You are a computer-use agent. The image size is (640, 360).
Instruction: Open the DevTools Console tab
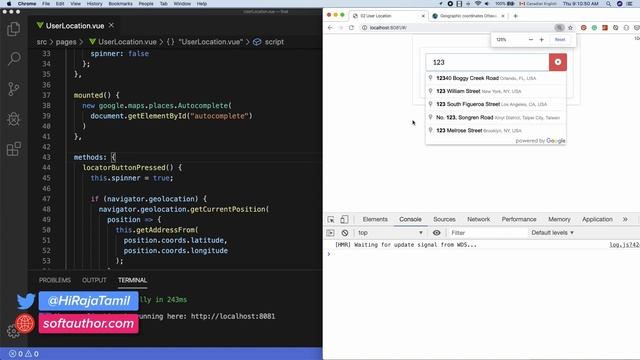coord(410,219)
